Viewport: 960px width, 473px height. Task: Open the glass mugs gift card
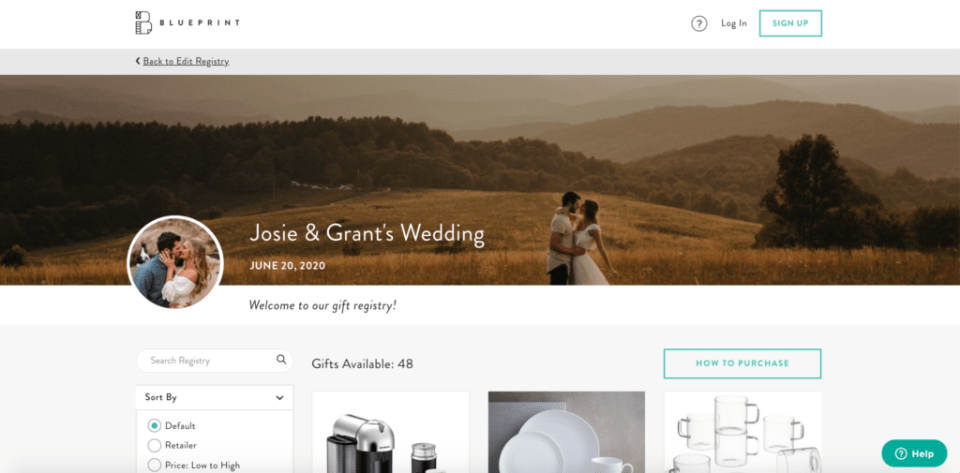click(x=743, y=432)
